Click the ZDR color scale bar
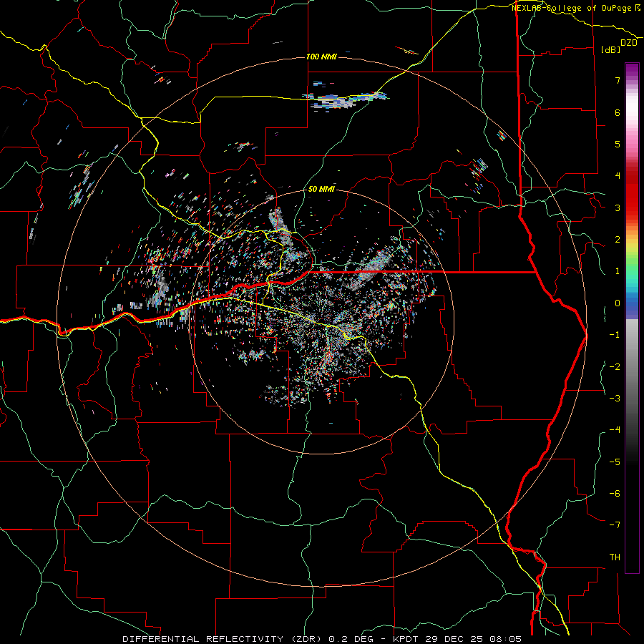Image resolution: width=644 pixels, height=644 pixels. coord(632,318)
